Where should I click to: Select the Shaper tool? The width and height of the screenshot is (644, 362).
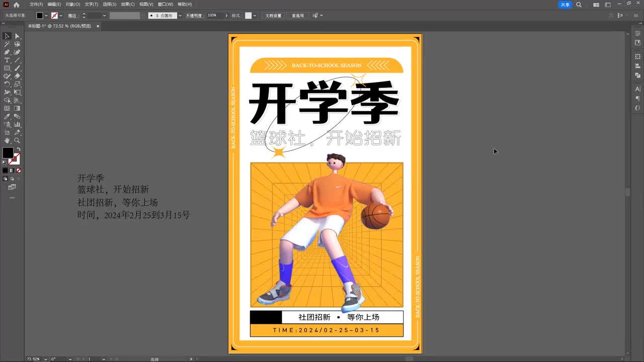point(7,76)
